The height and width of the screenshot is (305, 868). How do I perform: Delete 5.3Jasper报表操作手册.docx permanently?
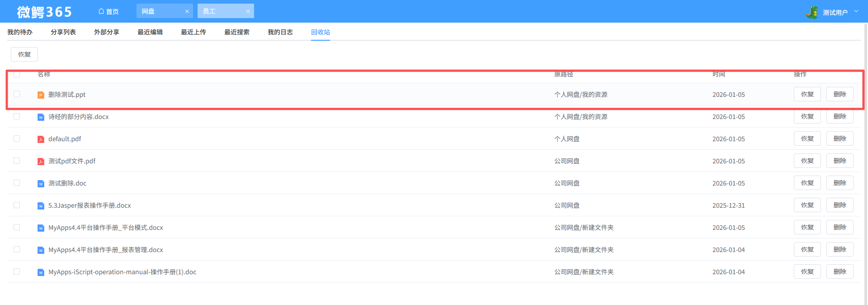coord(840,205)
